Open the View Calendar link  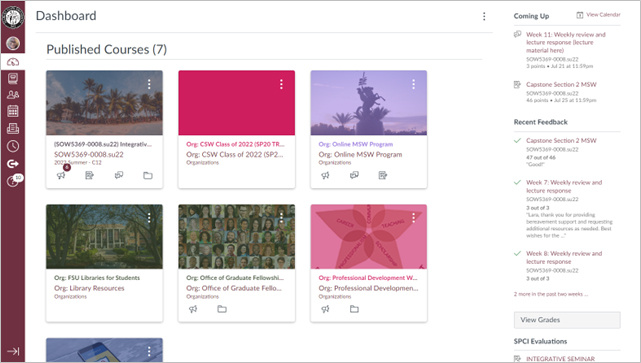click(x=598, y=15)
